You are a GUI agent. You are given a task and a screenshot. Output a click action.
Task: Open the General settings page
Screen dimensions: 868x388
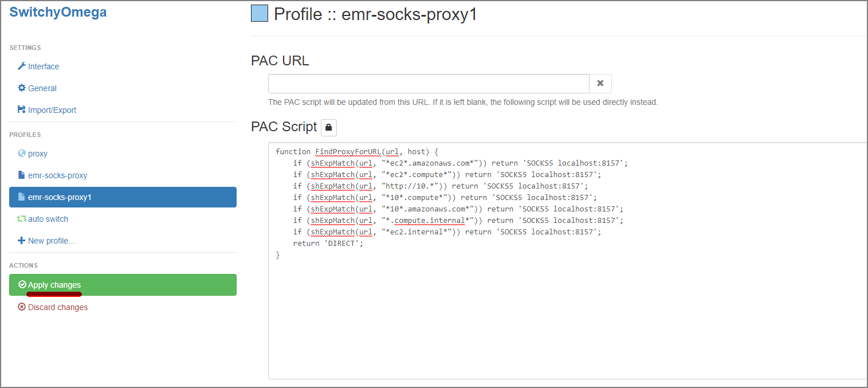(42, 88)
